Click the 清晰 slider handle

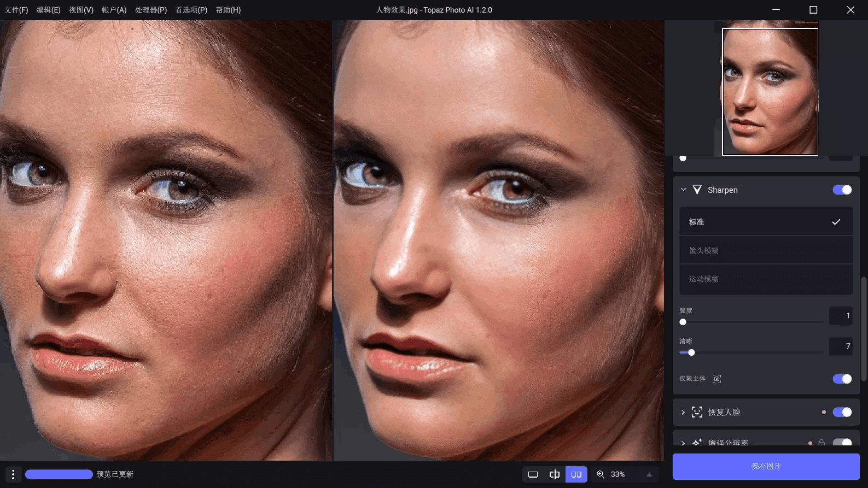[x=691, y=352]
